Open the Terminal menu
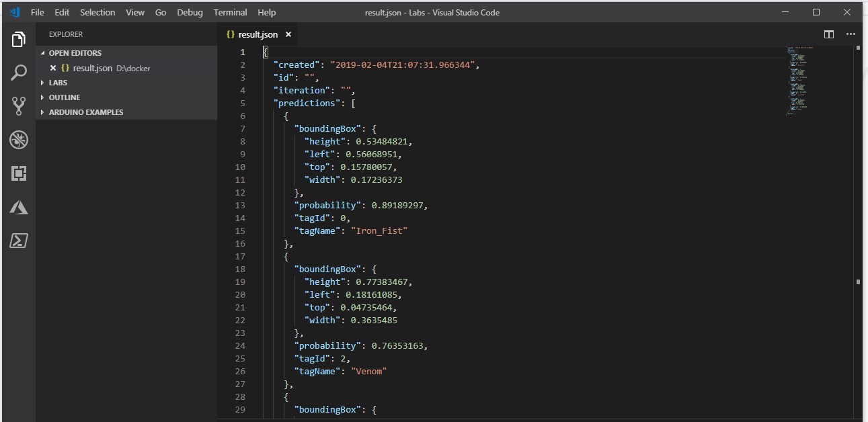 point(230,11)
